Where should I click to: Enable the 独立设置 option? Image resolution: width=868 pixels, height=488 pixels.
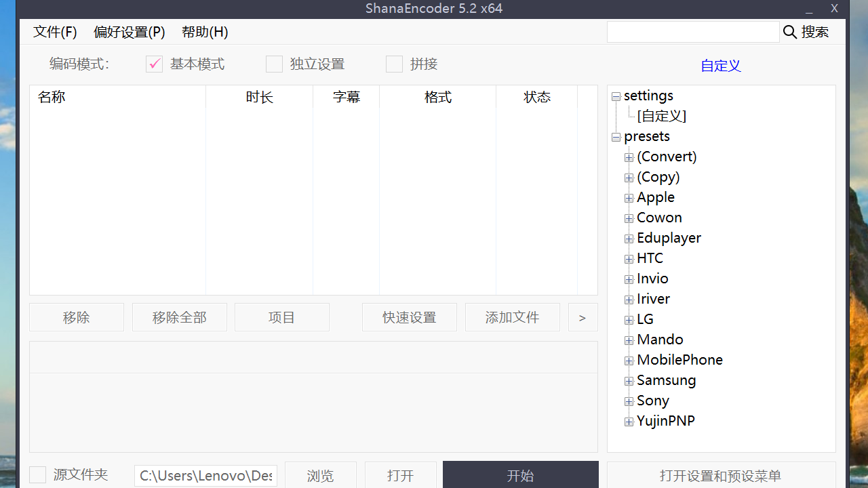click(x=274, y=64)
